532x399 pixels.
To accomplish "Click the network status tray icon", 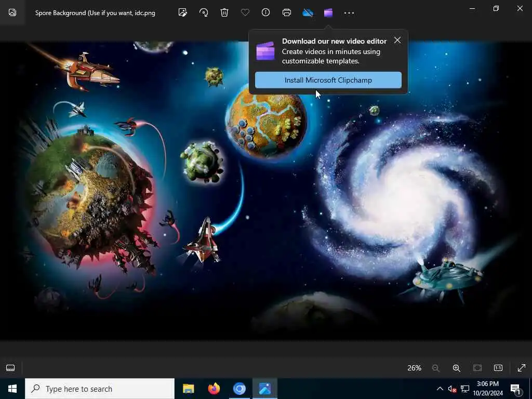I will coord(465,389).
